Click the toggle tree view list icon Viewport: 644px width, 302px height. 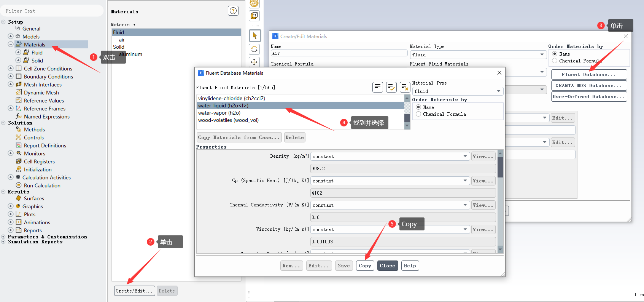(377, 87)
